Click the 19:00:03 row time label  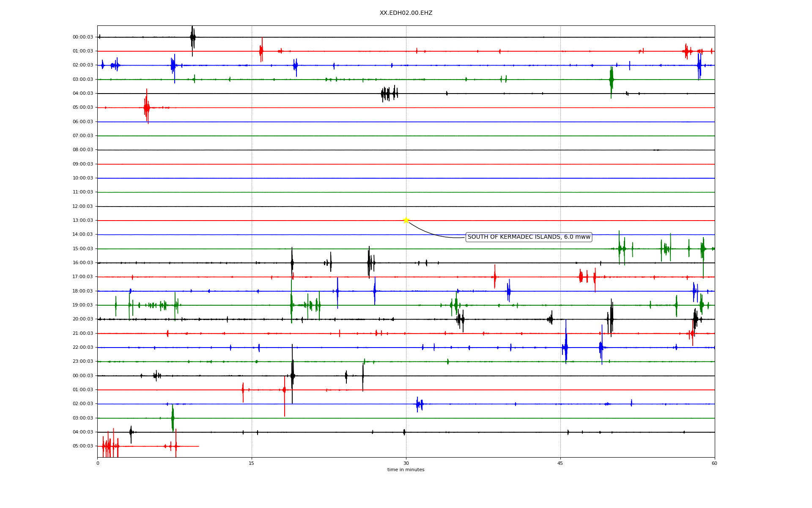click(x=83, y=305)
